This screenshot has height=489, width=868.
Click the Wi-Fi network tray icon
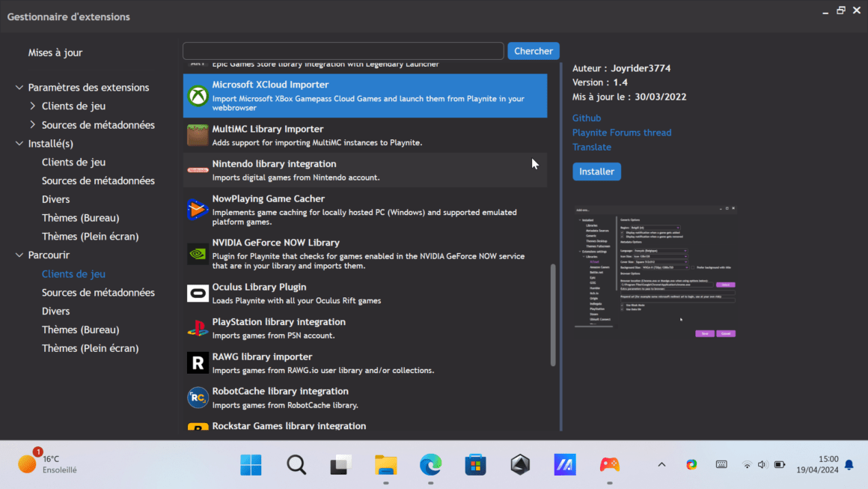coord(747,464)
